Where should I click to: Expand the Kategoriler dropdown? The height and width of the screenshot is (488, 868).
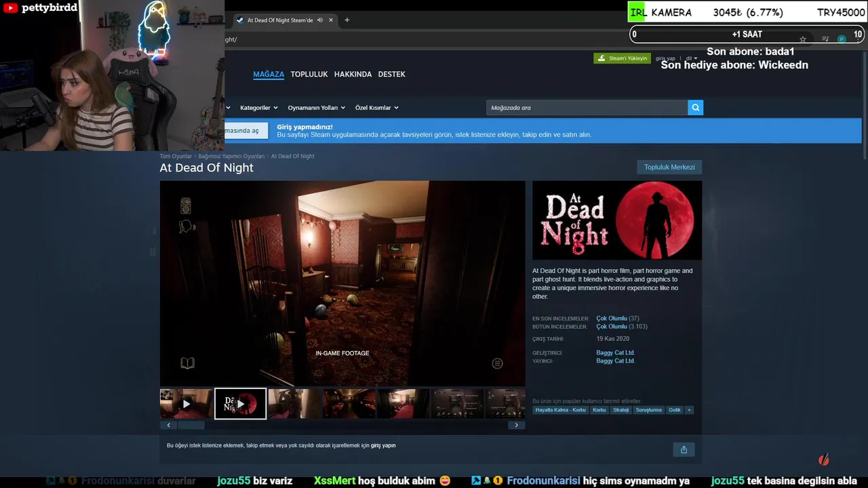[258, 108]
